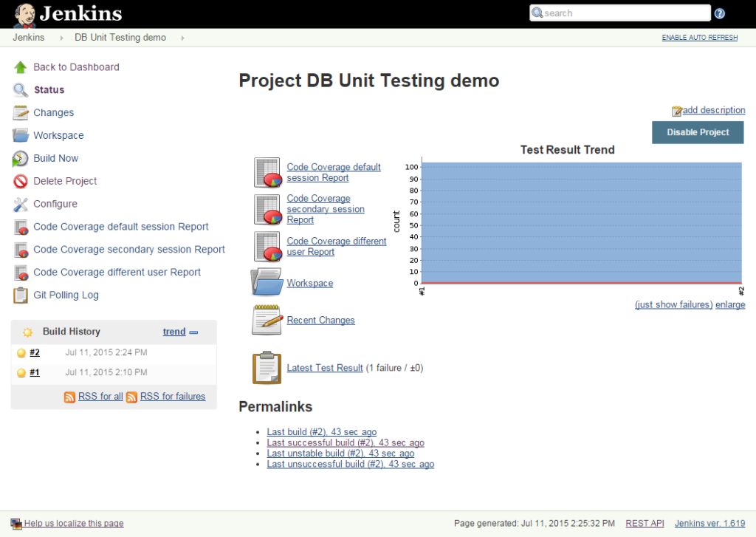The image size is (756, 537).
Task: Open the add description link
Action: (714, 110)
